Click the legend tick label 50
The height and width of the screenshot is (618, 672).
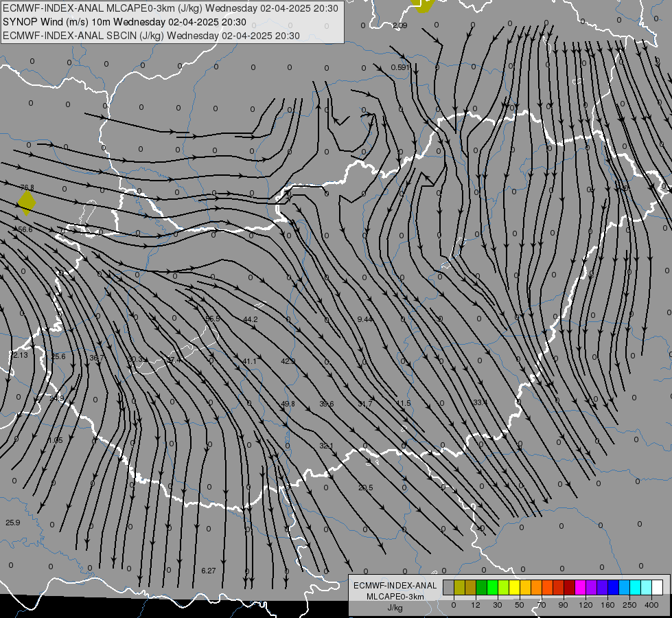[520, 605]
